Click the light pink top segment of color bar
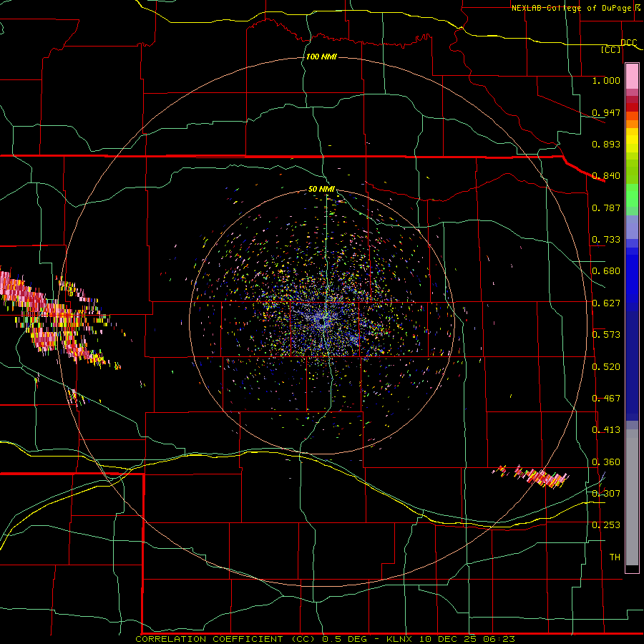644x644 pixels. [x=632, y=77]
